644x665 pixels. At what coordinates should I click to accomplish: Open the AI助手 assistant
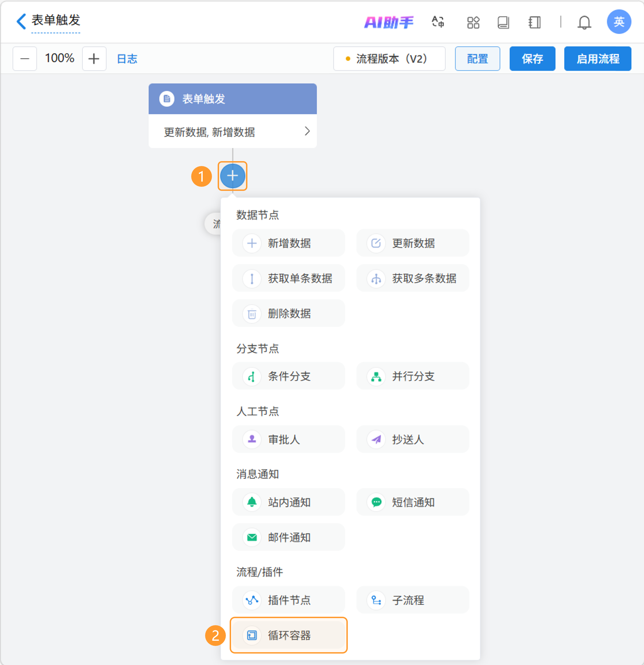pyautogui.click(x=388, y=22)
